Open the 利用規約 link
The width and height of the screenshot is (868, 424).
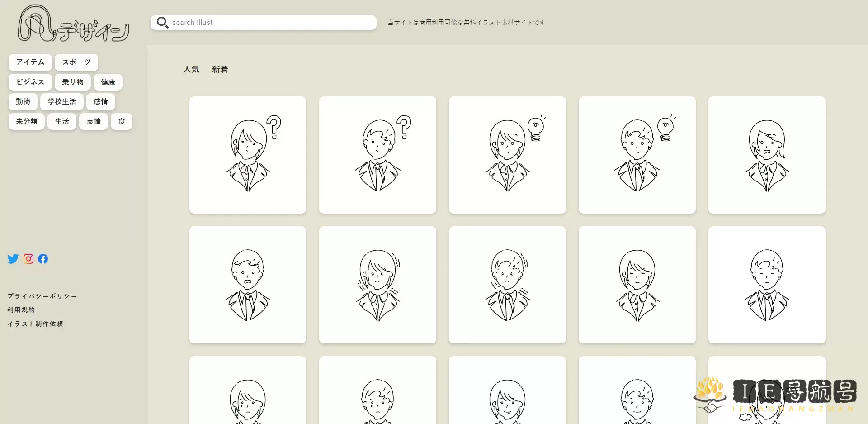click(x=21, y=310)
